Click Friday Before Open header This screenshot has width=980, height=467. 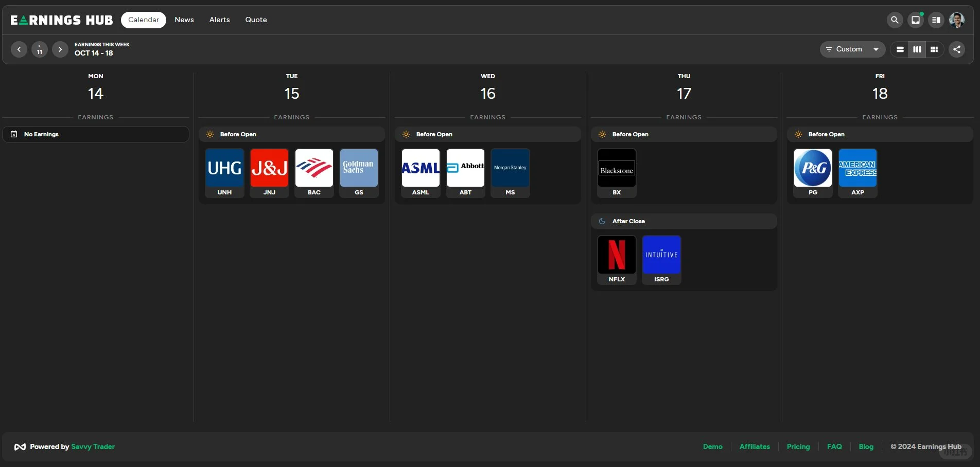click(x=880, y=134)
